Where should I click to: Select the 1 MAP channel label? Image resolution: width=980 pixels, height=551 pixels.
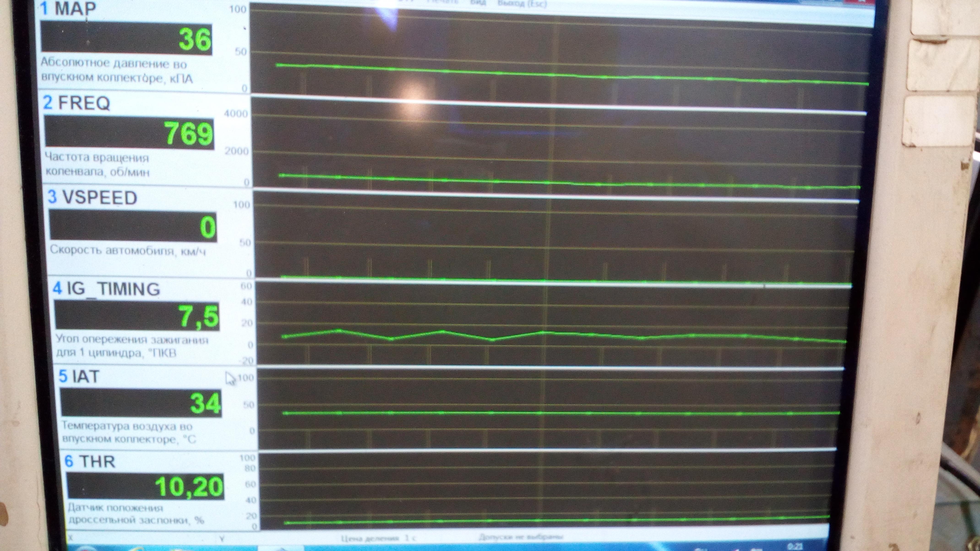68,8
